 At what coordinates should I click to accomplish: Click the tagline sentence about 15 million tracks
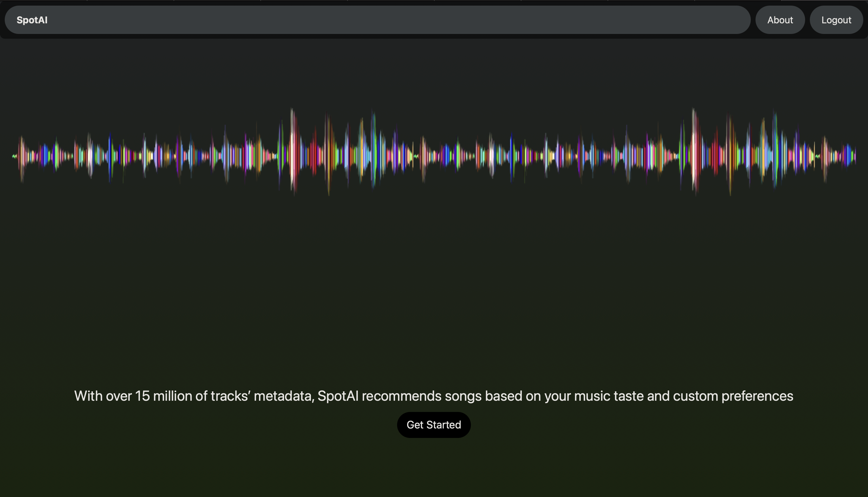[x=433, y=396]
